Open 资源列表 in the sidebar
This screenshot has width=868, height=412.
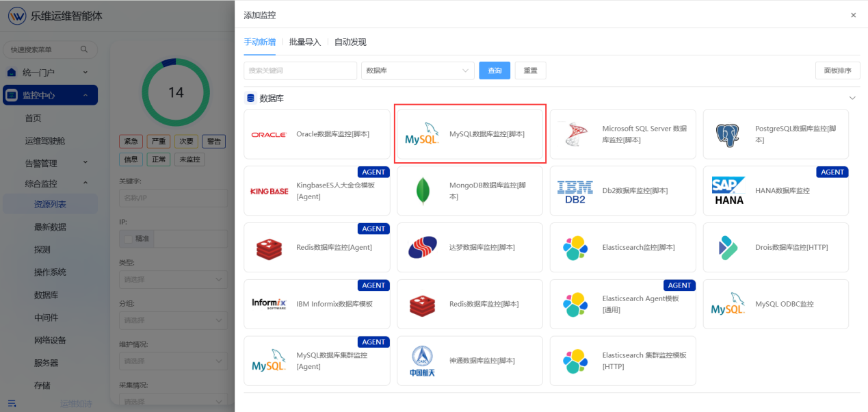coord(50,204)
